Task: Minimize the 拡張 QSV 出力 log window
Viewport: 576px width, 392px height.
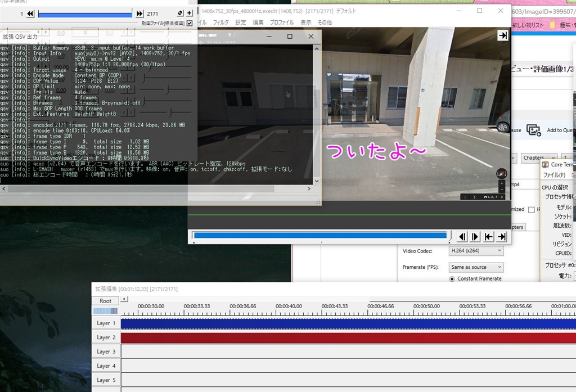Action: point(269,37)
